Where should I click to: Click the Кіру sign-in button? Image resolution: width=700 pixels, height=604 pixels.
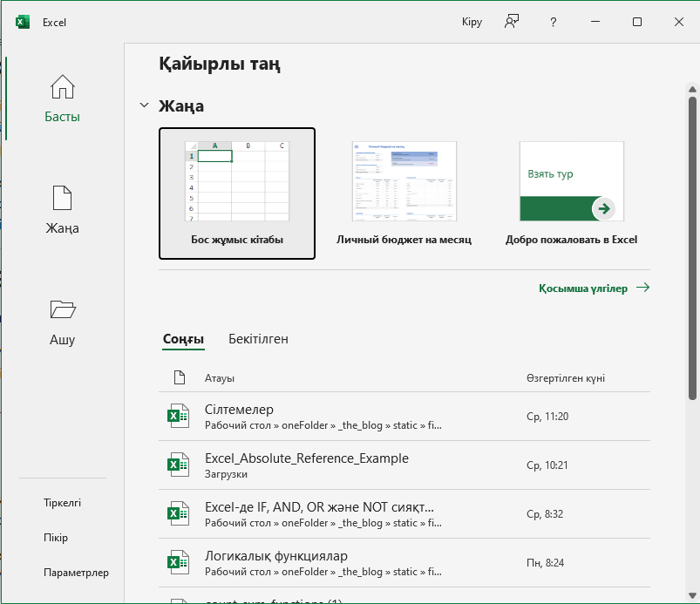(x=472, y=22)
